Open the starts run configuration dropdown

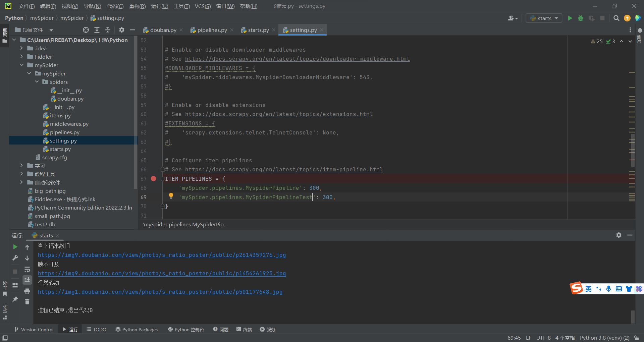click(x=544, y=18)
